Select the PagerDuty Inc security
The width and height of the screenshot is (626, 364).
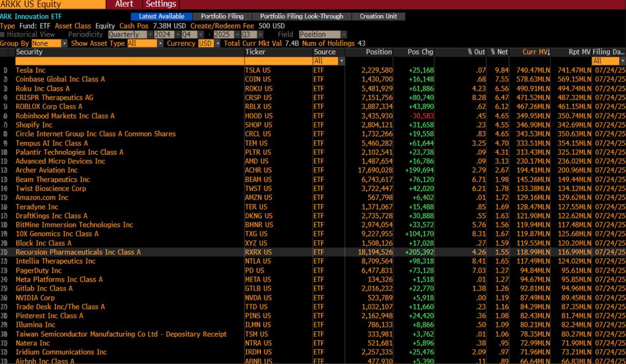(x=39, y=270)
